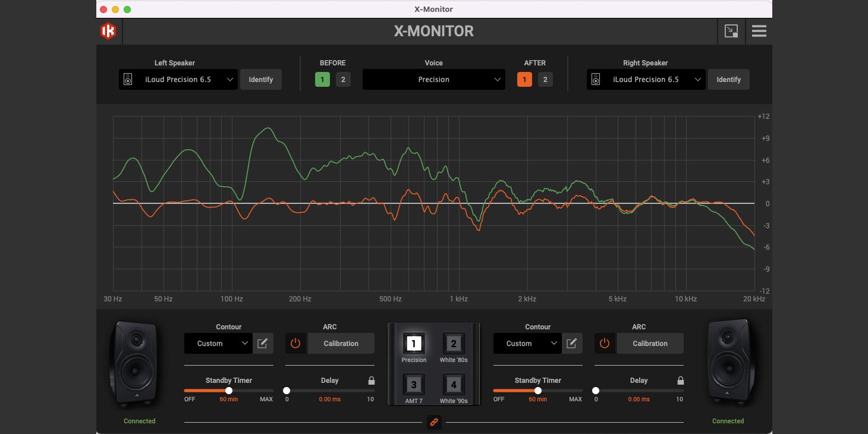Select voice preset 3 AMT 7
Viewport: 868px width, 434px height.
tap(414, 385)
